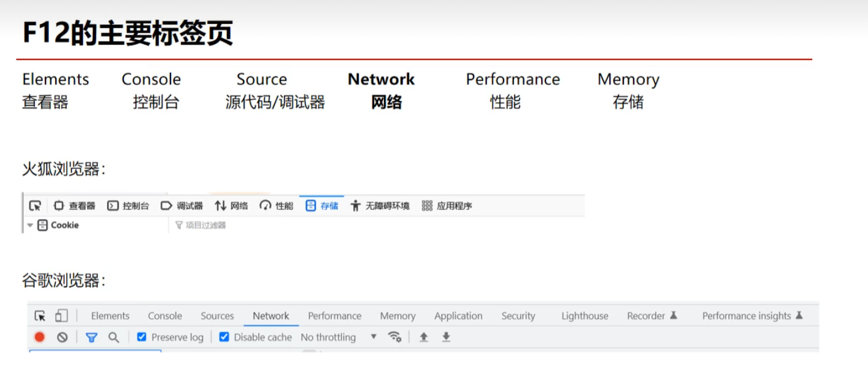Screen dimensions: 868x375
Task: Open network conditions Wi-Fi gear icon
Action: (394, 337)
